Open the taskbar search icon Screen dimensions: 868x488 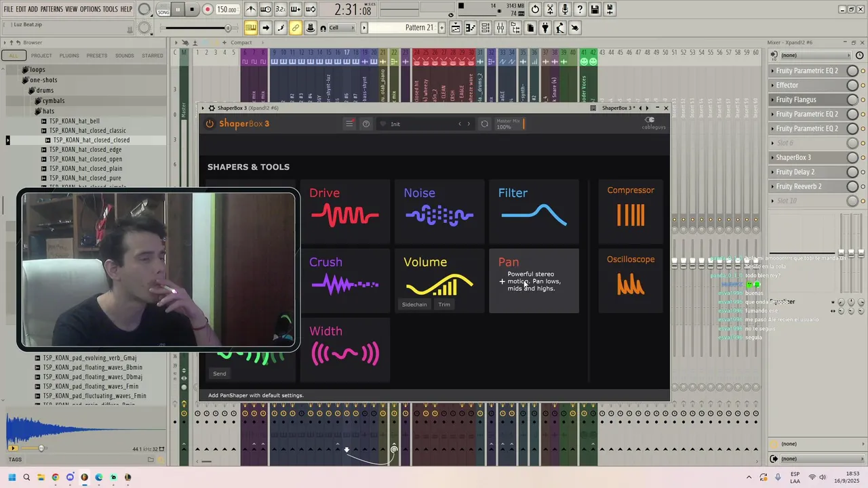26,477
